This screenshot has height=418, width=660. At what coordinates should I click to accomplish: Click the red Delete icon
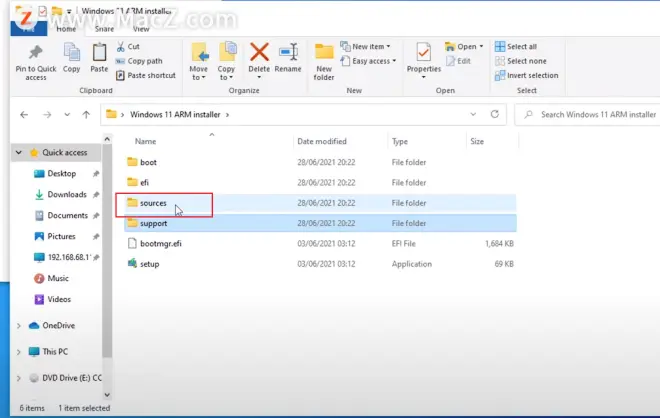point(259,53)
